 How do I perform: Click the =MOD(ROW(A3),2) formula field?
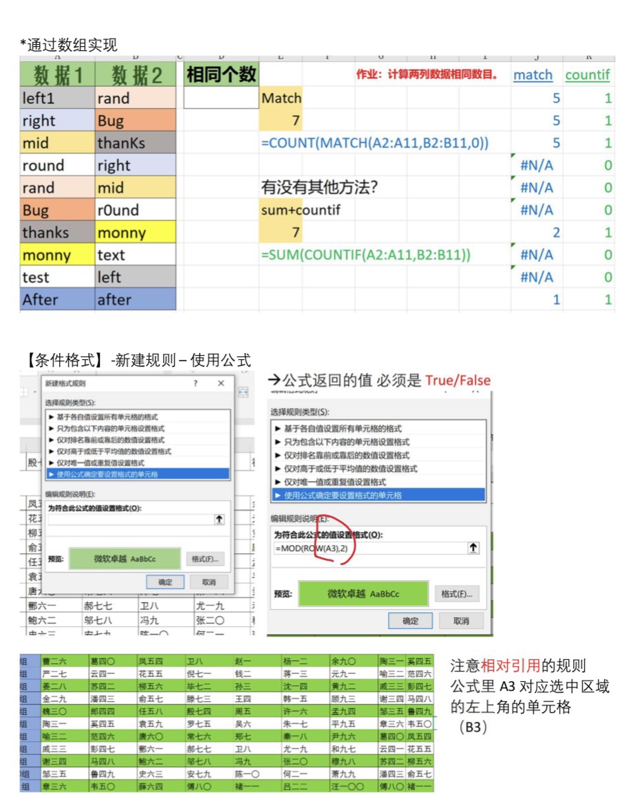370,548
